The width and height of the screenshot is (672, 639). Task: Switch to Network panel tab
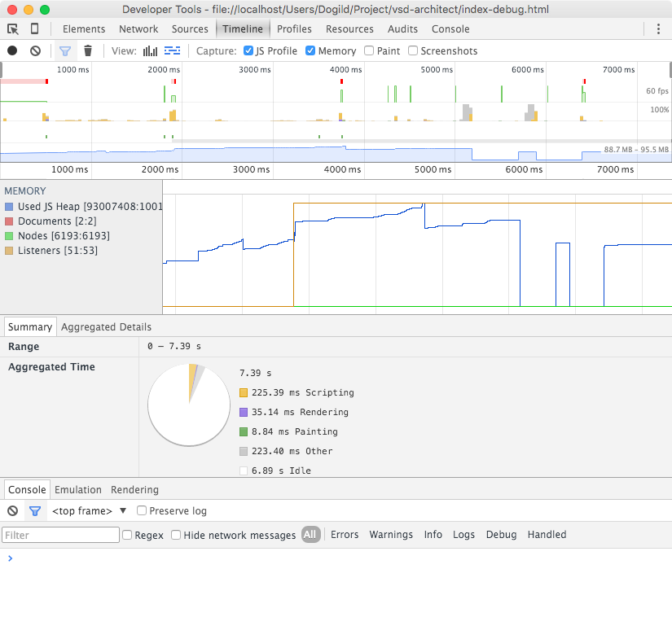point(138,29)
